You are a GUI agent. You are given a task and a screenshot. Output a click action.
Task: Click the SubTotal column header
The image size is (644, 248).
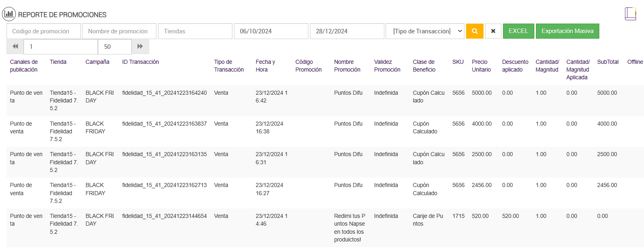(x=607, y=62)
